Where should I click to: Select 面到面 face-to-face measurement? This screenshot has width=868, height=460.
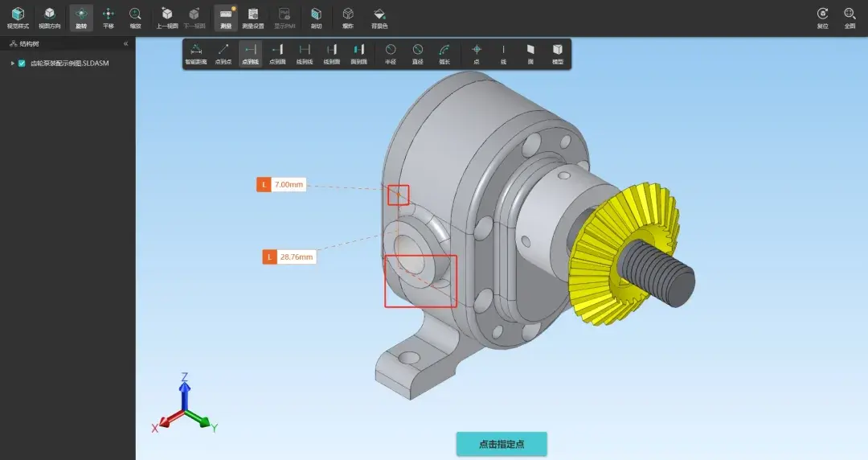click(x=358, y=54)
